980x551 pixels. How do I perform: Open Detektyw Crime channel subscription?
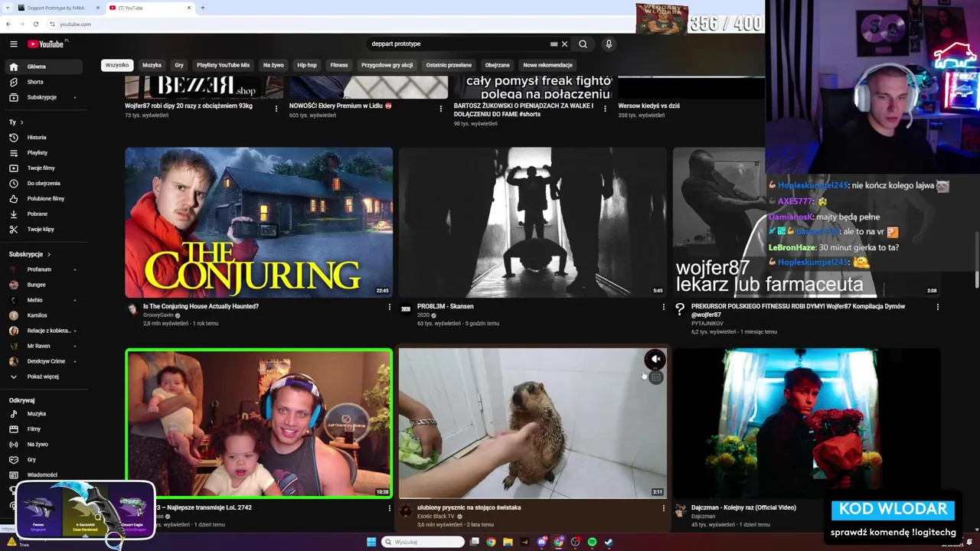coord(44,361)
